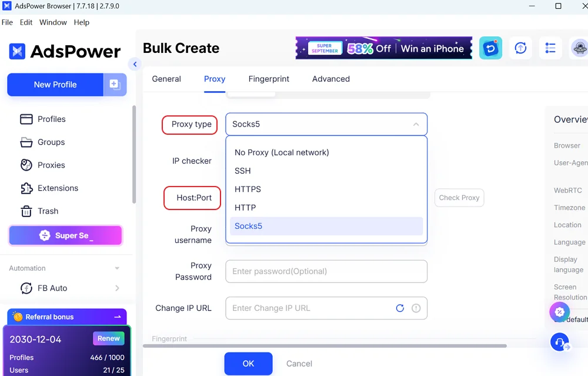Image resolution: width=588 pixels, height=376 pixels.
Task: Expand the Automation section
Action: pos(117,268)
